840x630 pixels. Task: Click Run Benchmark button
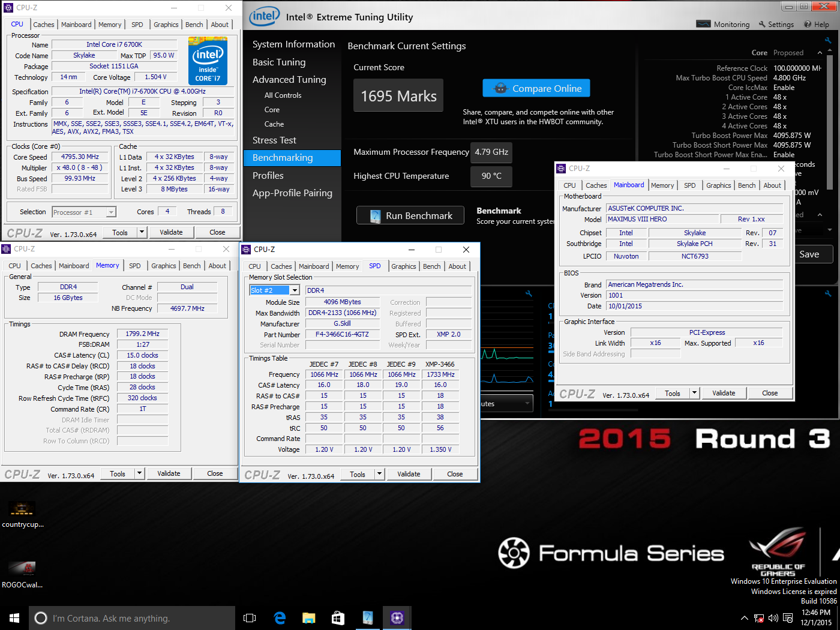(x=410, y=216)
